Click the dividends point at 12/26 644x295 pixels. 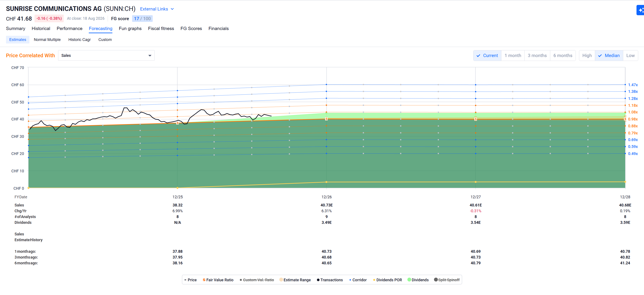coord(326,182)
